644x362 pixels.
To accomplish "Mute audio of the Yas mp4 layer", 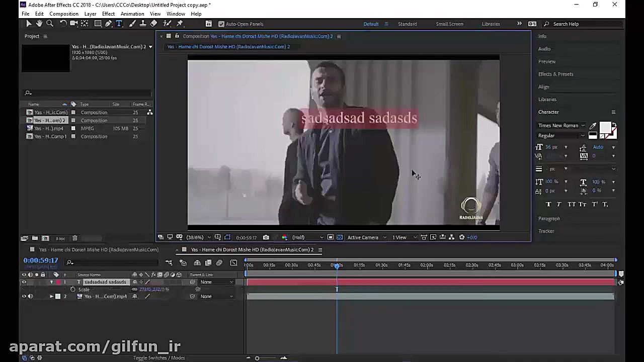I will (x=30, y=297).
